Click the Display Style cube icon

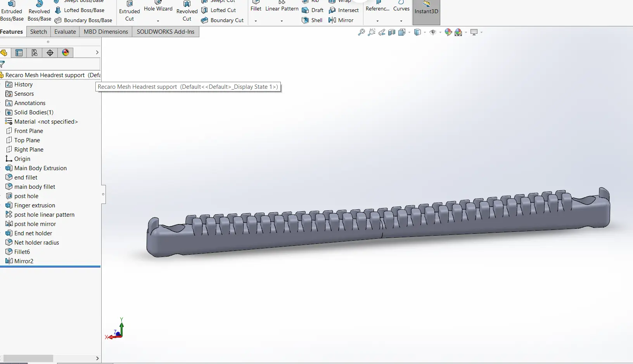pyautogui.click(x=417, y=32)
